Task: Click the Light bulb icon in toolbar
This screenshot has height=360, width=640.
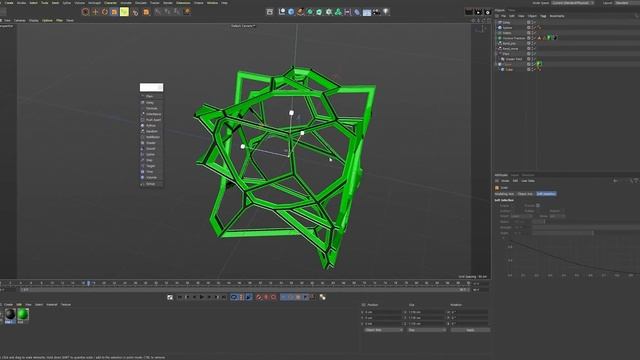Action: [x=386, y=12]
